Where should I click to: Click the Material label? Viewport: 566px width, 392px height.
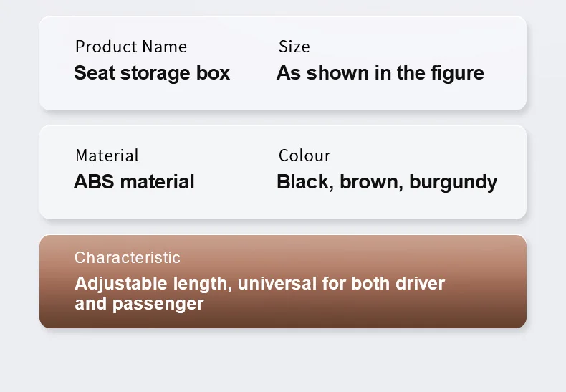pos(107,156)
